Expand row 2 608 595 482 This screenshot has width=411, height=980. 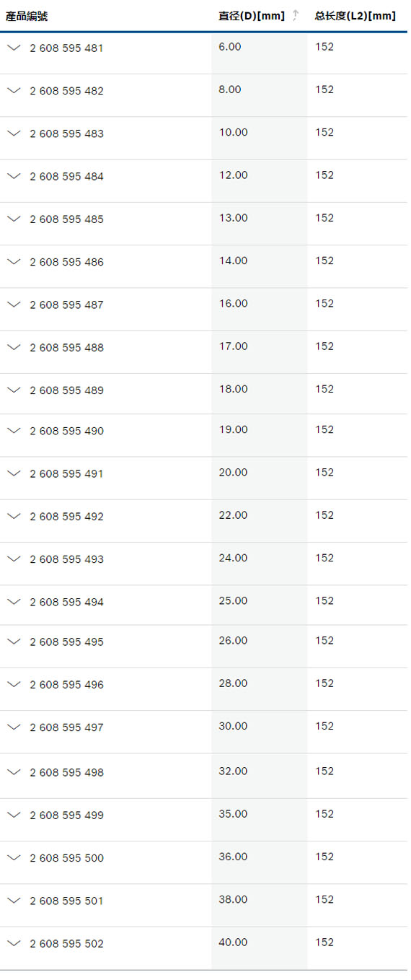pos(14,90)
